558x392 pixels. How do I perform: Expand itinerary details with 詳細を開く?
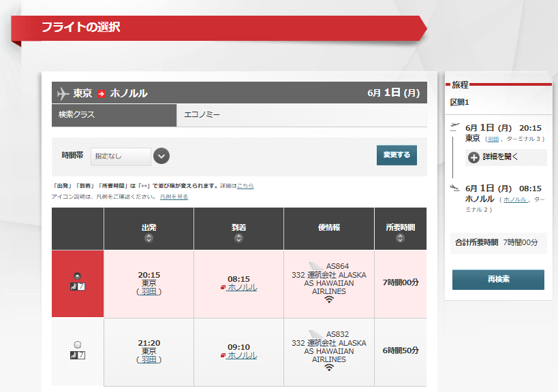point(501,157)
